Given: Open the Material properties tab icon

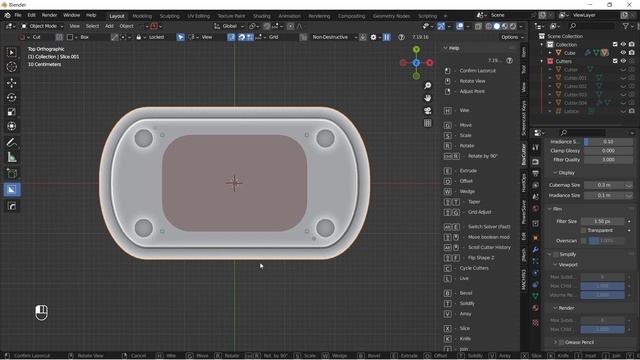Looking at the screenshot, I should click(536, 308).
